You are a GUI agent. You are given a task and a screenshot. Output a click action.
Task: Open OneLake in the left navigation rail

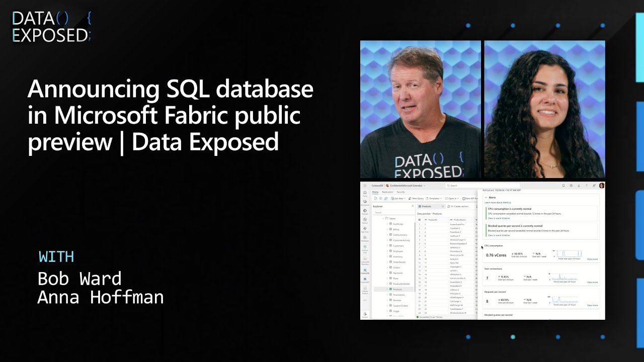click(x=365, y=212)
